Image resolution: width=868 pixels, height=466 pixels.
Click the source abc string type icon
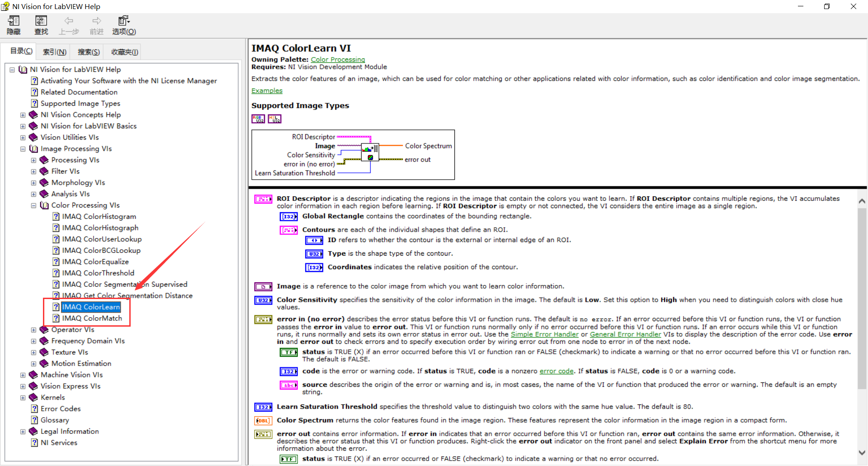coord(289,385)
